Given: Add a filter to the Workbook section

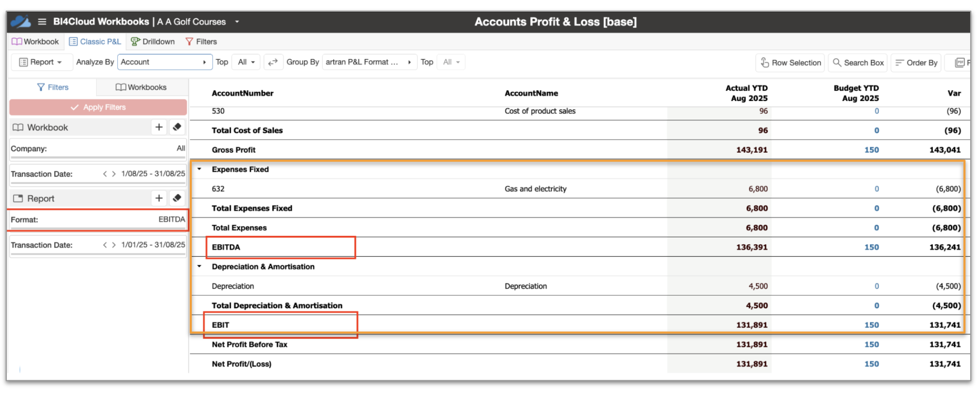Looking at the screenshot, I should click(159, 128).
